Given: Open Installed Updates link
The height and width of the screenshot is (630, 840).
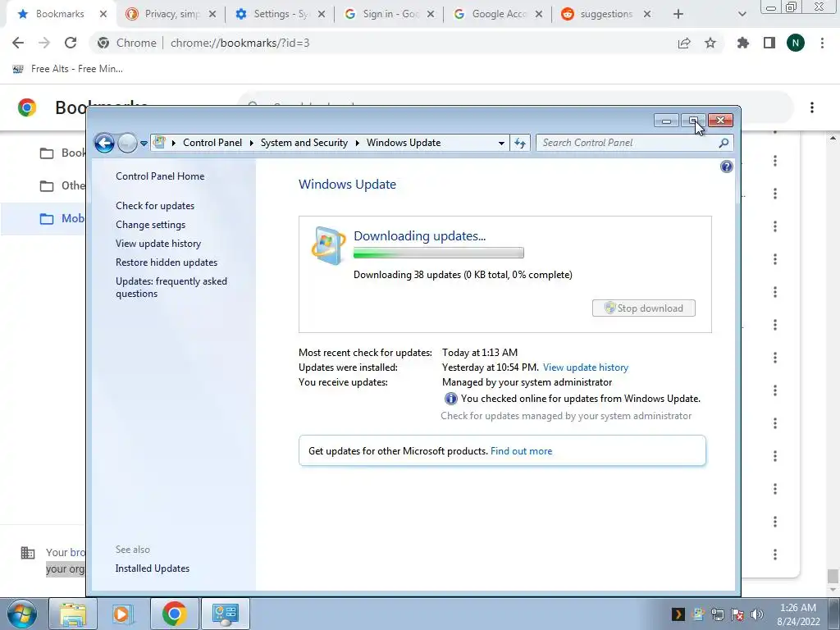Looking at the screenshot, I should pyautogui.click(x=152, y=568).
